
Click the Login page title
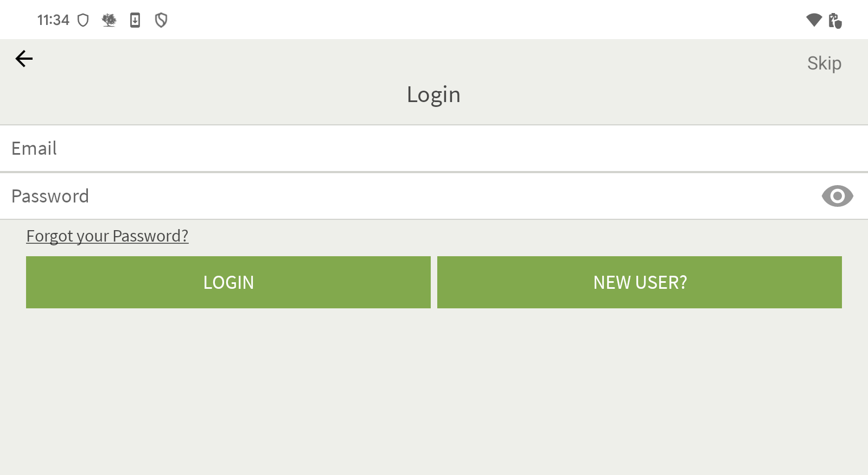(433, 94)
